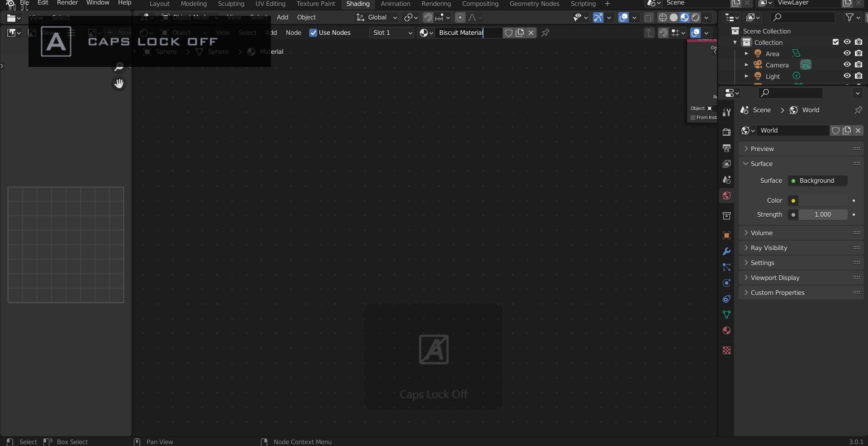Expand the Volume panel

pyautogui.click(x=801, y=233)
